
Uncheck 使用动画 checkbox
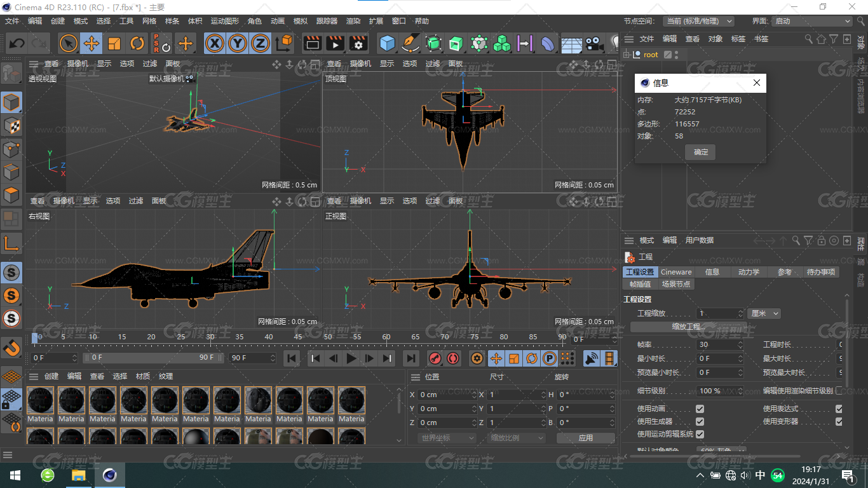click(700, 409)
